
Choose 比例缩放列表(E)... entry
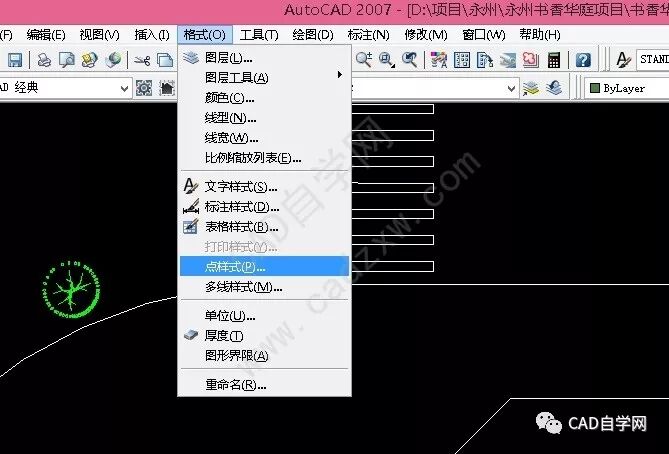coord(264,158)
